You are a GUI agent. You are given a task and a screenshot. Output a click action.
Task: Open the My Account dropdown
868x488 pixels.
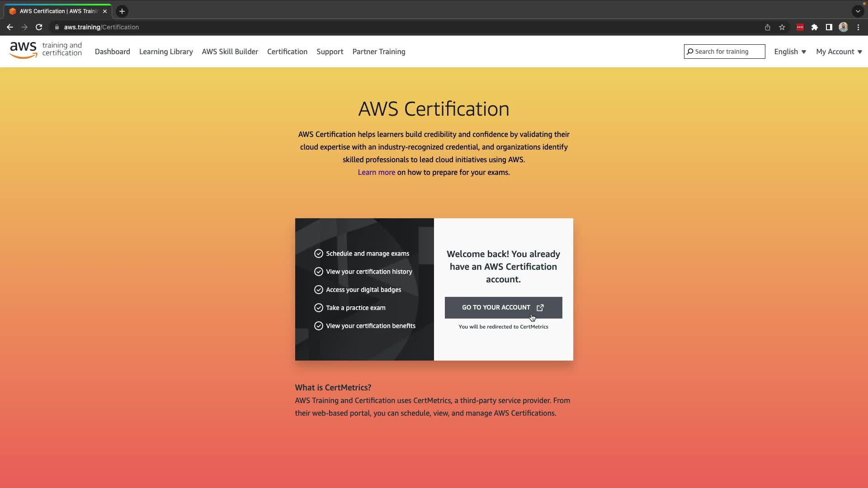point(839,52)
